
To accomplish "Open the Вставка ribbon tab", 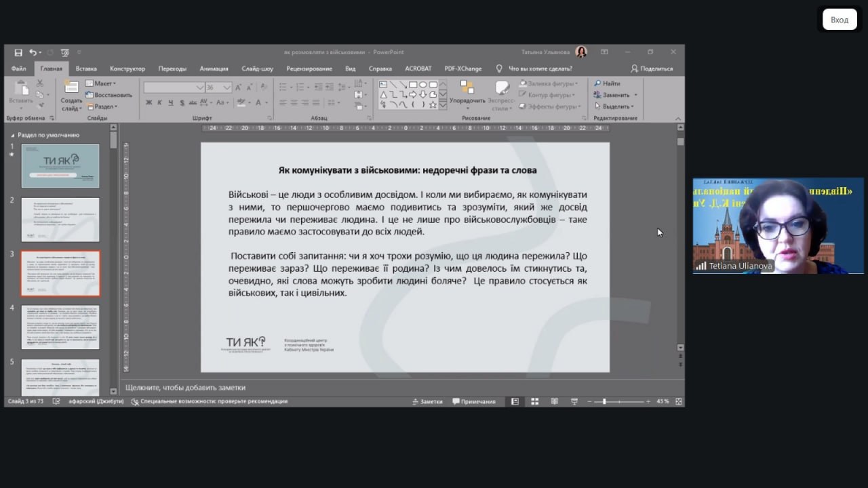I will click(86, 68).
